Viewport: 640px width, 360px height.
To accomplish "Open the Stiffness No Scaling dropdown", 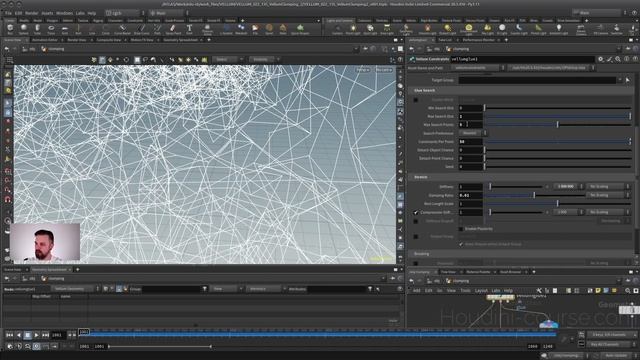I will 608,187.
